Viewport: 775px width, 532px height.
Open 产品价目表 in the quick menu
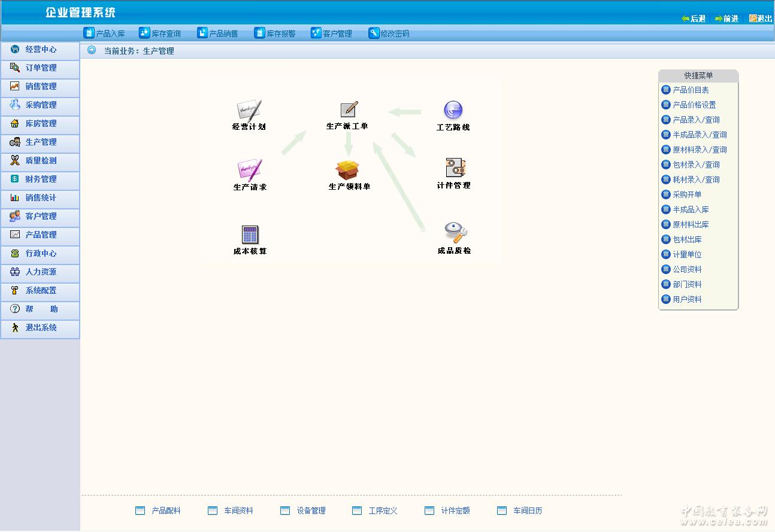[690, 90]
